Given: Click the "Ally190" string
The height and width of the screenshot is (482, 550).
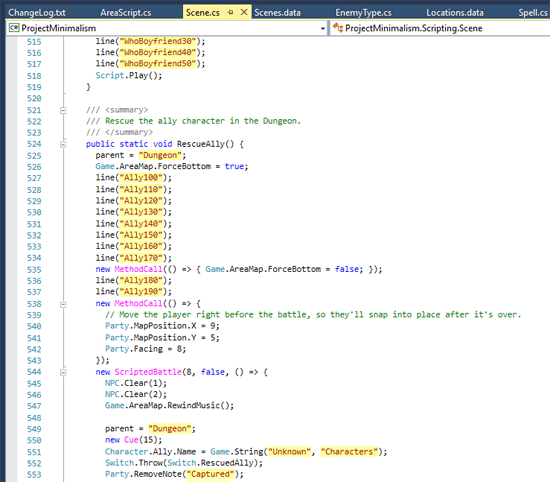Looking at the screenshot, I should pyautogui.click(x=141, y=292).
